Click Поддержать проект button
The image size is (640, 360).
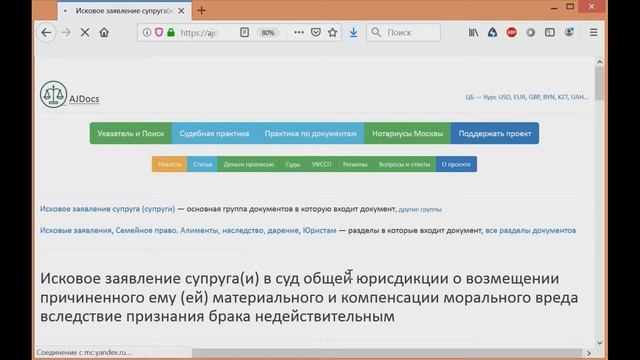click(495, 133)
